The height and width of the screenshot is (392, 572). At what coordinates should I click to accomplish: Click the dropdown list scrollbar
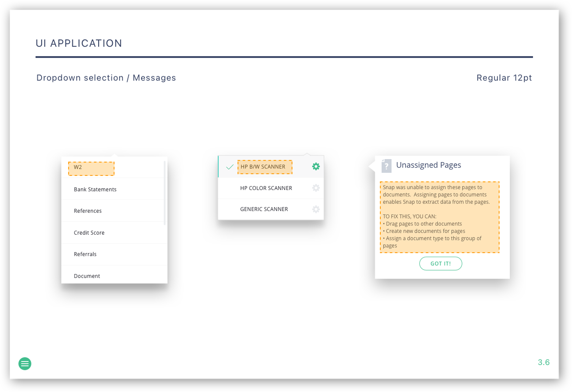tap(164, 192)
